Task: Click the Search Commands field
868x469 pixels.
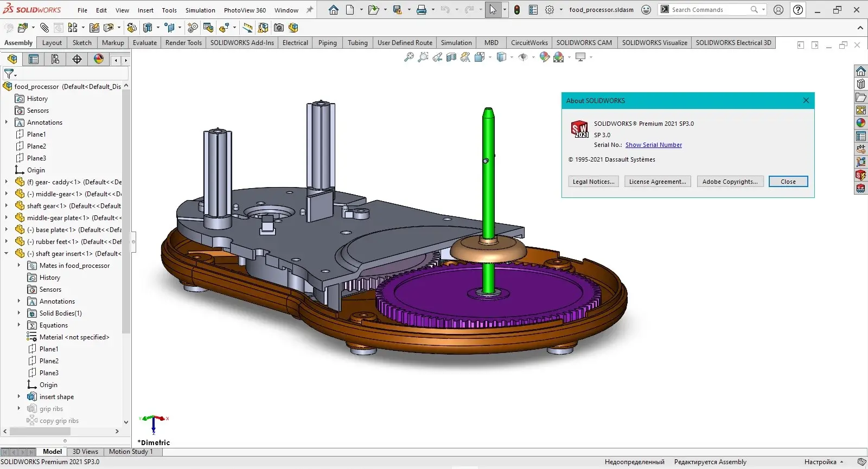Action: tap(711, 10)
